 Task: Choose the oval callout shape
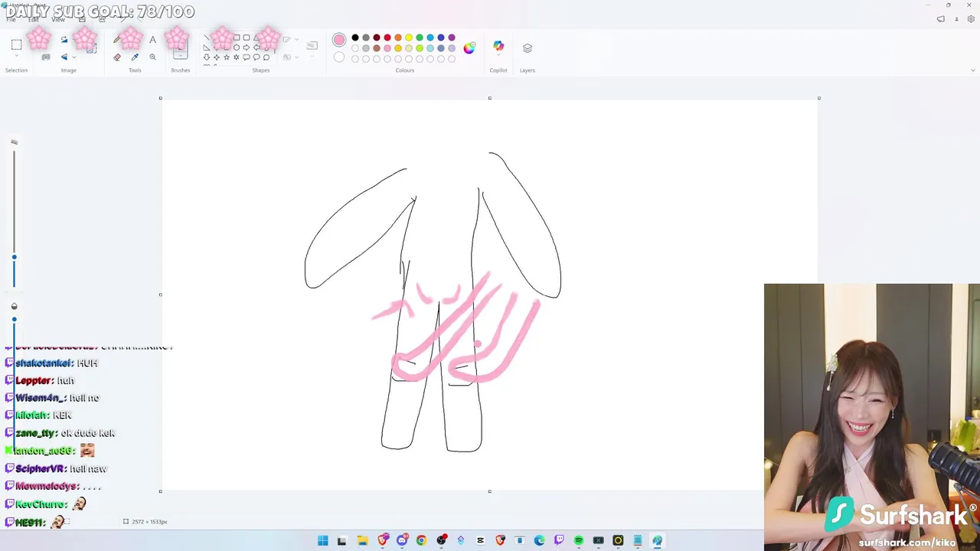pyautogui.click(x=256, y=57)
